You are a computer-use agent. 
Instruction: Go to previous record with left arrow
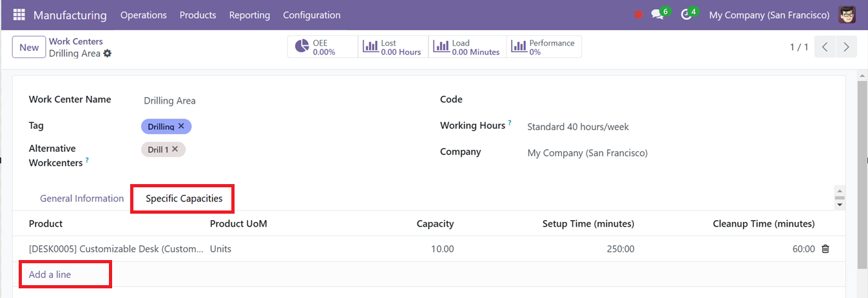[825, 47]
